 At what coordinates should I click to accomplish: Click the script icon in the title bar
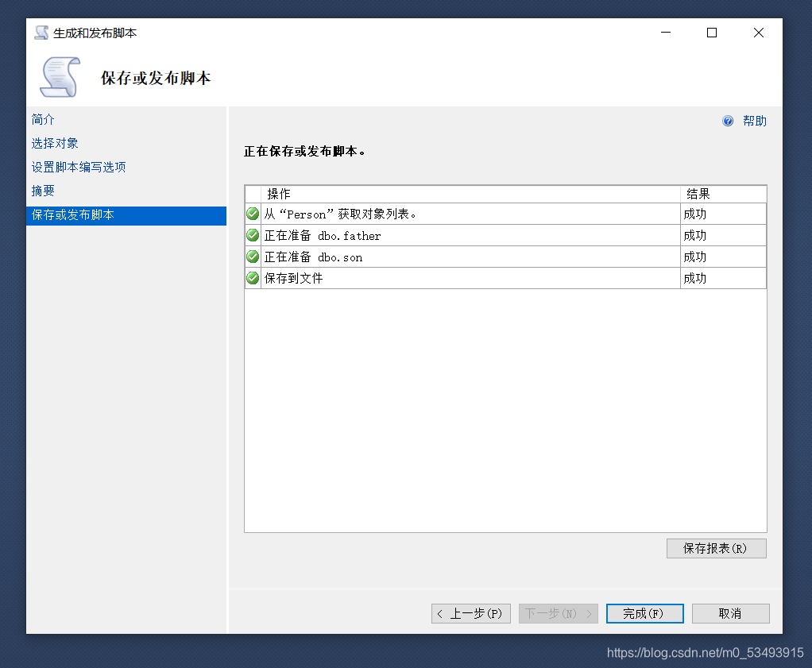(x=40, y=33)
